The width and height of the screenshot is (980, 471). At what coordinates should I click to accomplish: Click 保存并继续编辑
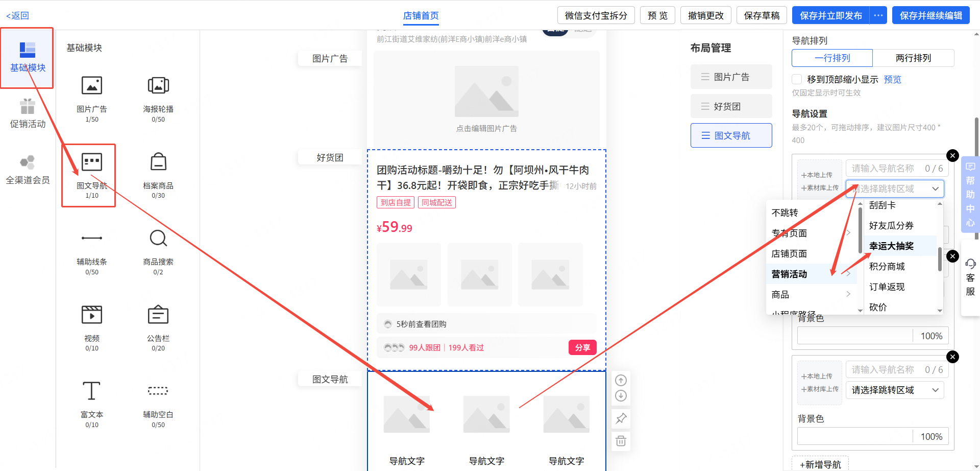[x=931, y=15]
